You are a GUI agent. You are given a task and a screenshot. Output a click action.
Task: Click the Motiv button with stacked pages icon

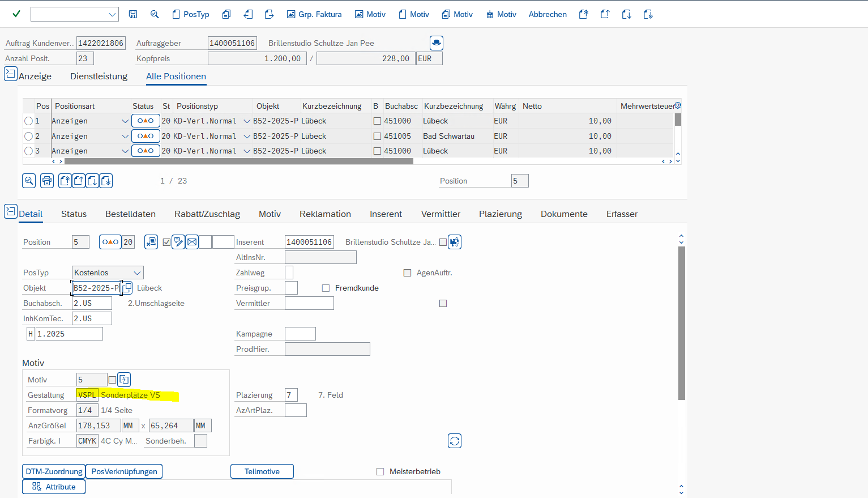[457, 14]
